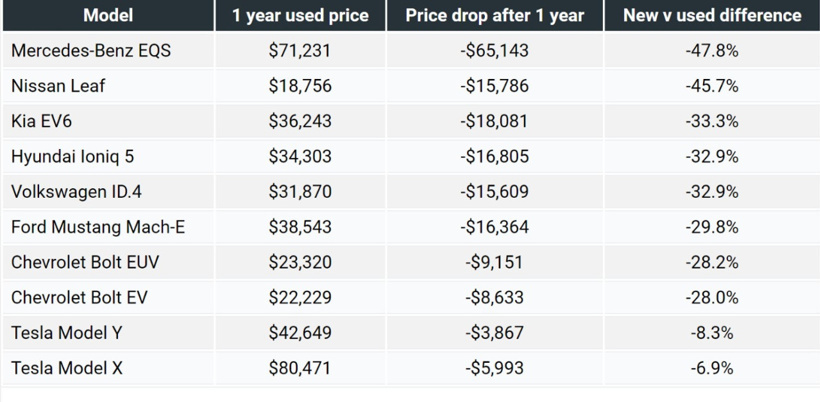Screen dimensions: 820x402
Task: Select the $38,543 used price cell
Action: (300, 227)
